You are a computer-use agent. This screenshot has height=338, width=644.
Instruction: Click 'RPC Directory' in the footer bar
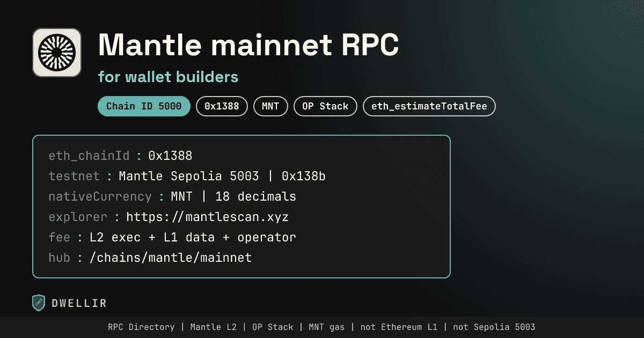[141, 327]
